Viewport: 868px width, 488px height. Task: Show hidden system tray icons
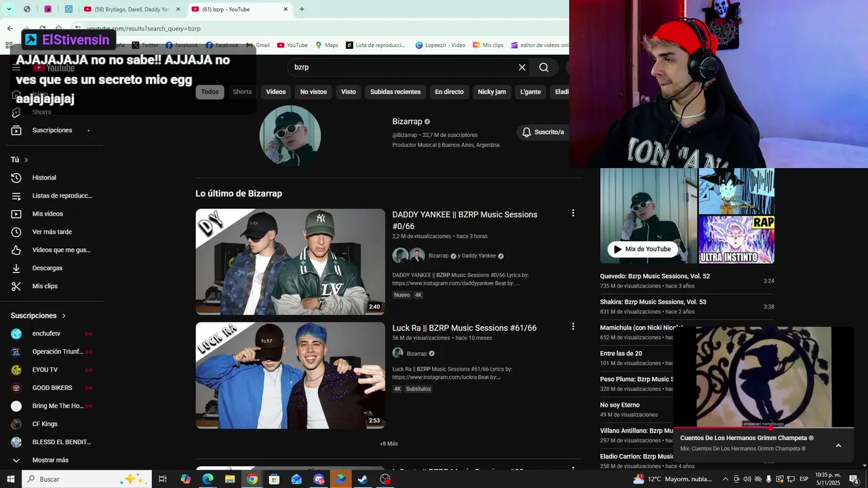tap(725, 479)
